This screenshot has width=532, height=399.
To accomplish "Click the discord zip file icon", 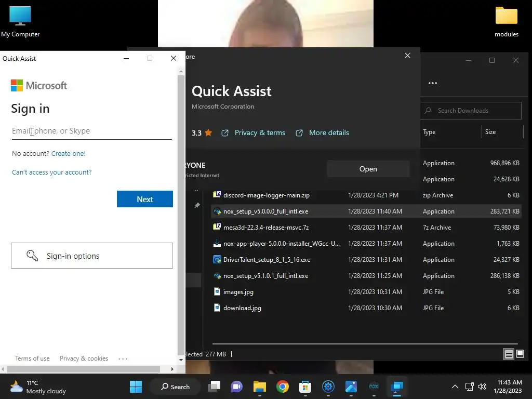I will click(217, 194).
